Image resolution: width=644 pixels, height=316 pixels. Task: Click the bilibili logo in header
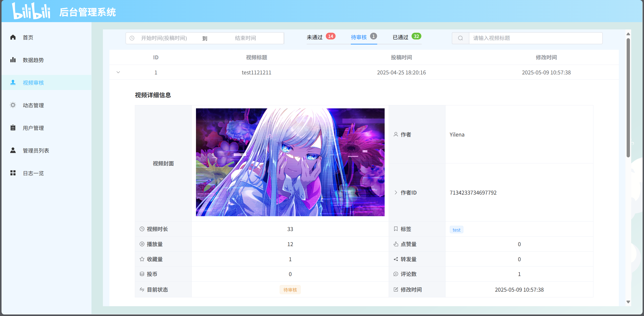31,11
